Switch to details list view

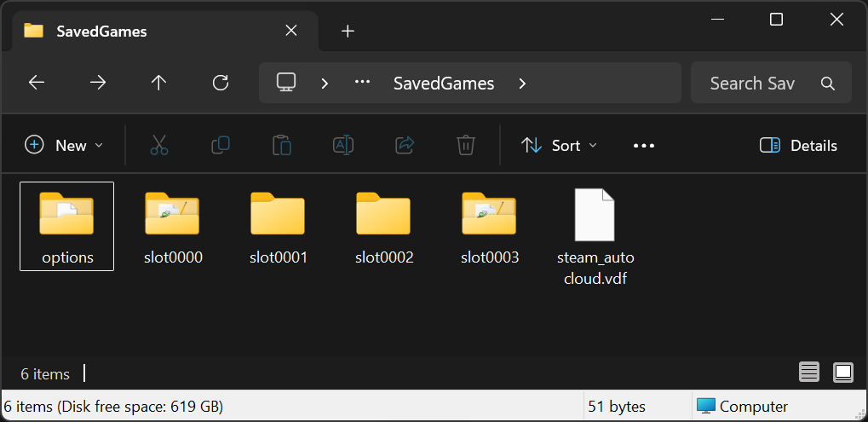809,373
